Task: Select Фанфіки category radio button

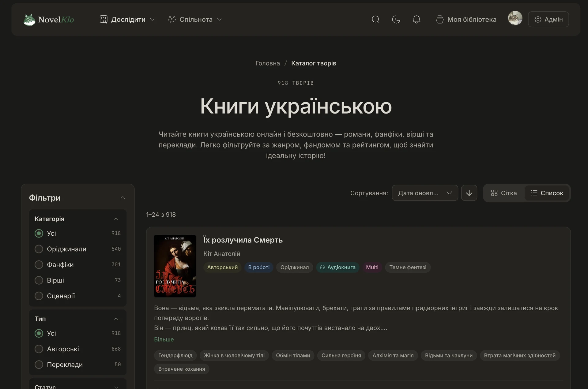Action: pos(39,264)
